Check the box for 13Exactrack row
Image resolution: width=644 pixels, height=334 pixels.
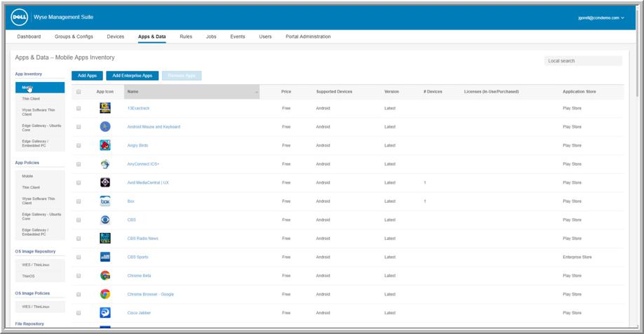coord(79,108)
